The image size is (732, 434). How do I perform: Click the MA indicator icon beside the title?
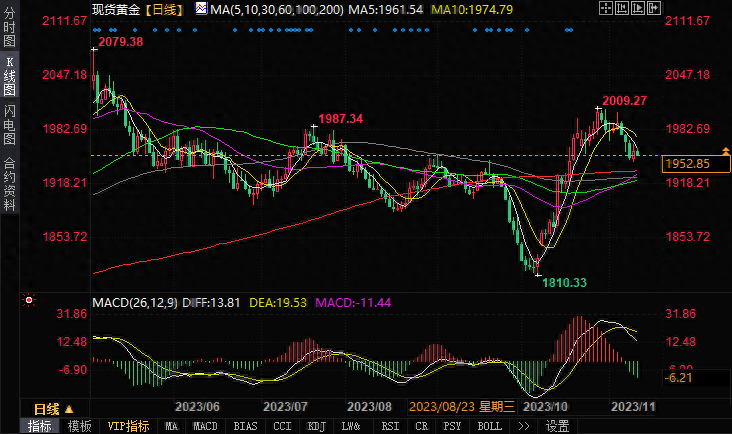[203, 9]
